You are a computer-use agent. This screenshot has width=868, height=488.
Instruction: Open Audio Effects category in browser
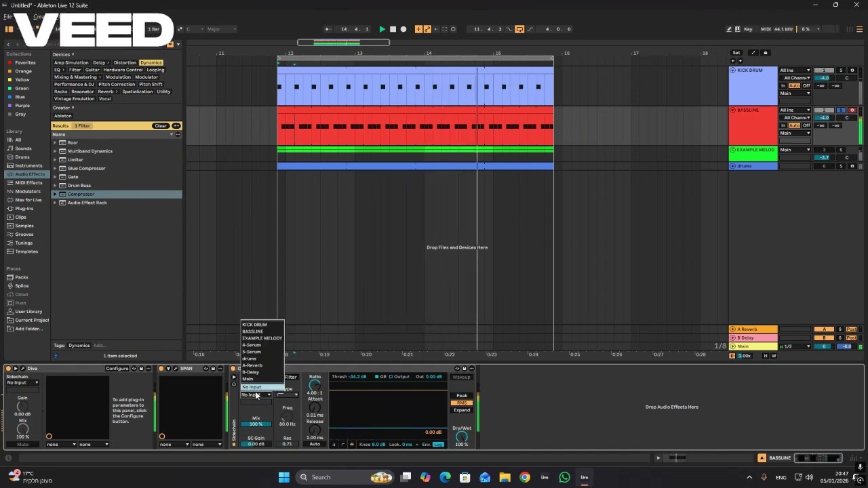tap(26, 174)
